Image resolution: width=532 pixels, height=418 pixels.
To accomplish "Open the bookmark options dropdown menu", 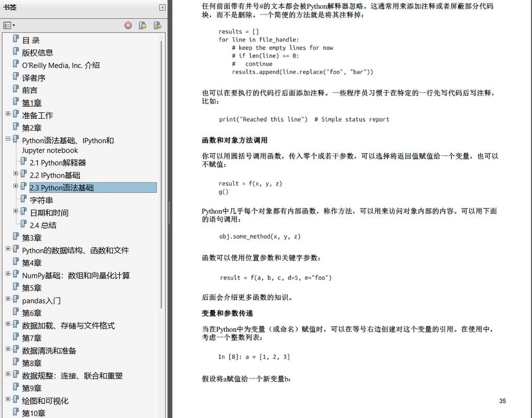I will pyautogui.click(x=9, y=25).
